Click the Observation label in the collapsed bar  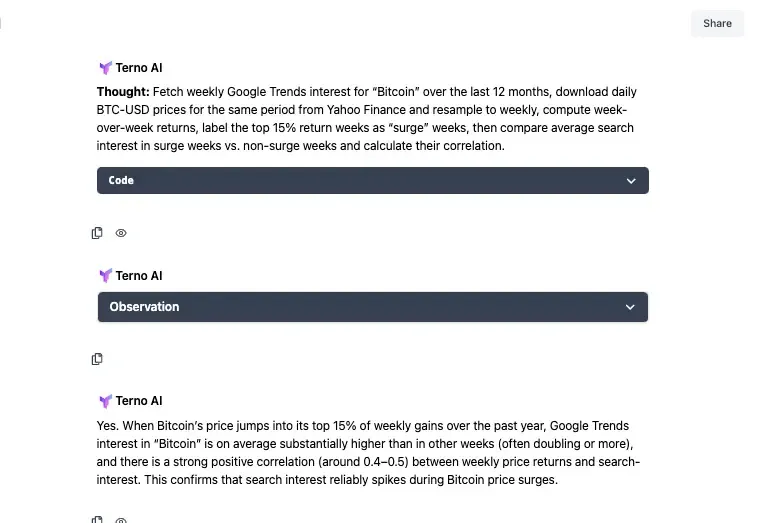pyautogui.click(x=144, y=307)
